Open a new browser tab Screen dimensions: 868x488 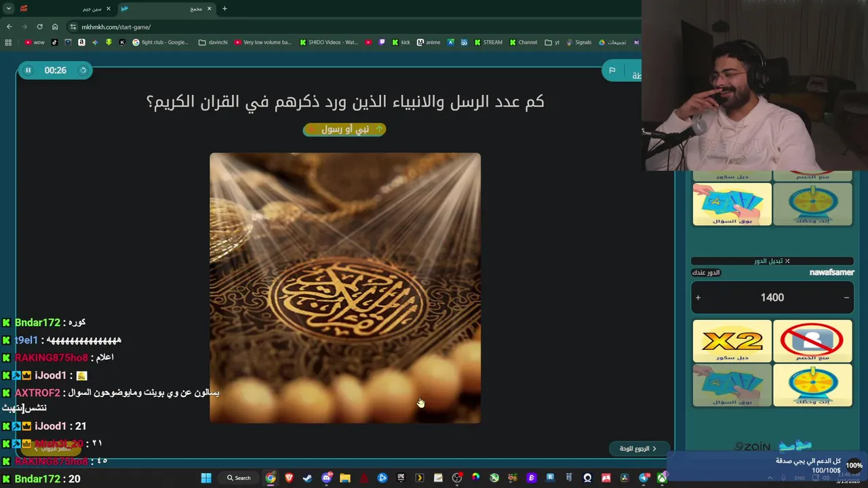pyautogui.click(x=224, y=9)
